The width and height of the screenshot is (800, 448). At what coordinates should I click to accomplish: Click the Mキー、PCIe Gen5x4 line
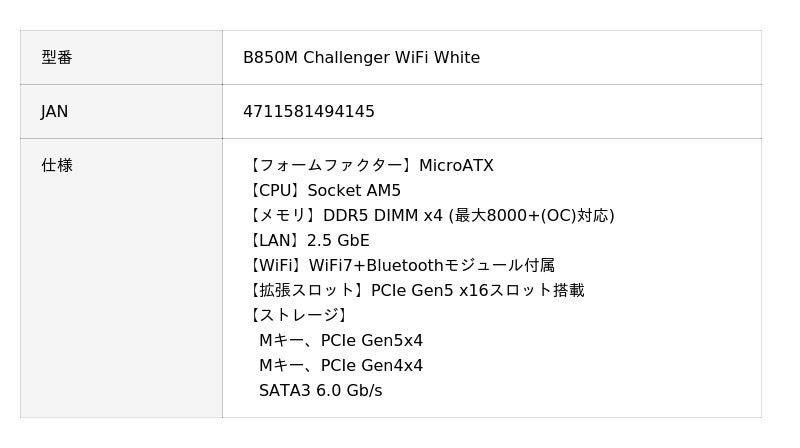point(341,341)
